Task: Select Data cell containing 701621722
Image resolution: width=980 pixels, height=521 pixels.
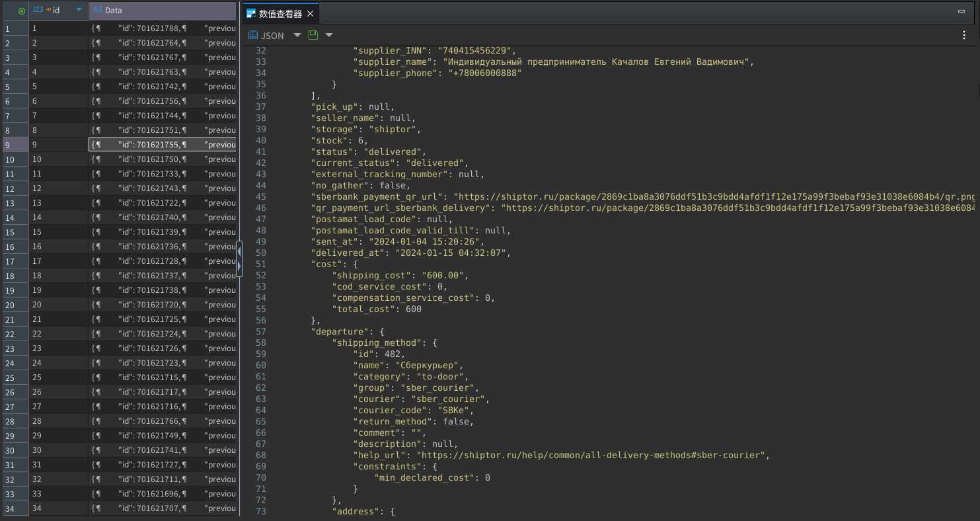Action: click(163, 203)
